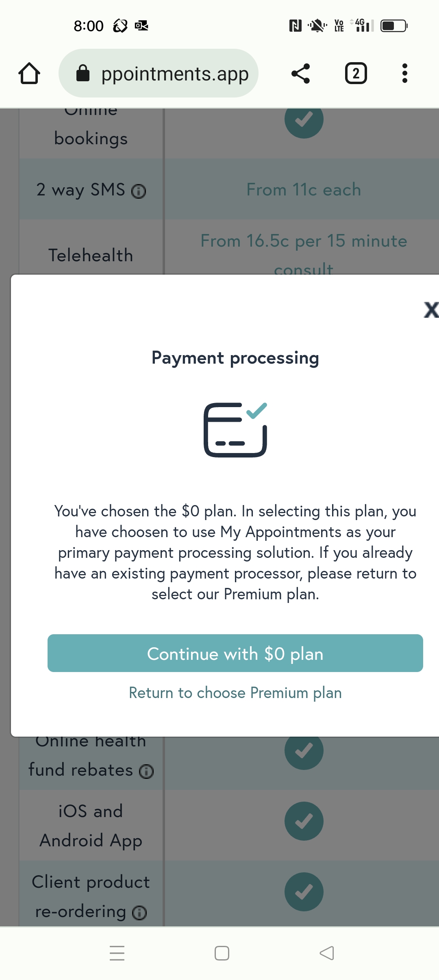Viewport: 439px width, 980px height.
Task: Tap the Android recent apps menu button
Action: 117,953
